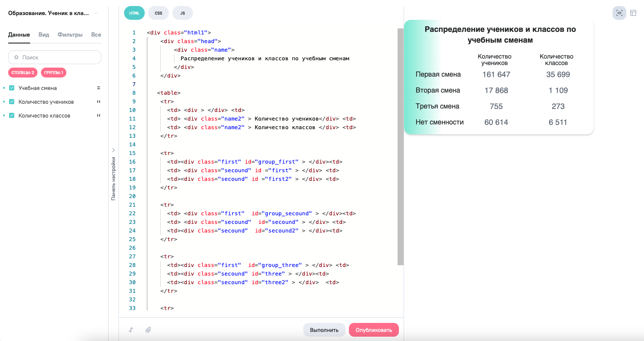
Task: Click the Выполнить button
Action: pos(324,330)
